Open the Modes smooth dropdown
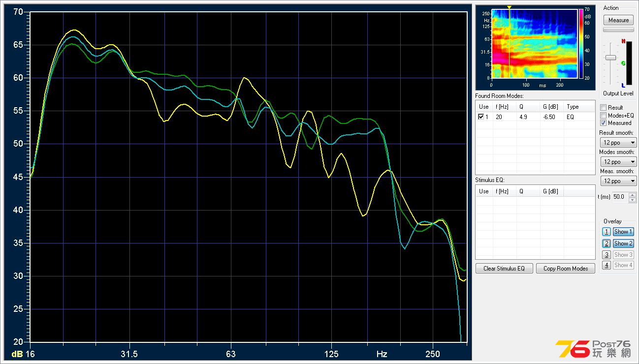639x364 pixels. tap(618, 161)
